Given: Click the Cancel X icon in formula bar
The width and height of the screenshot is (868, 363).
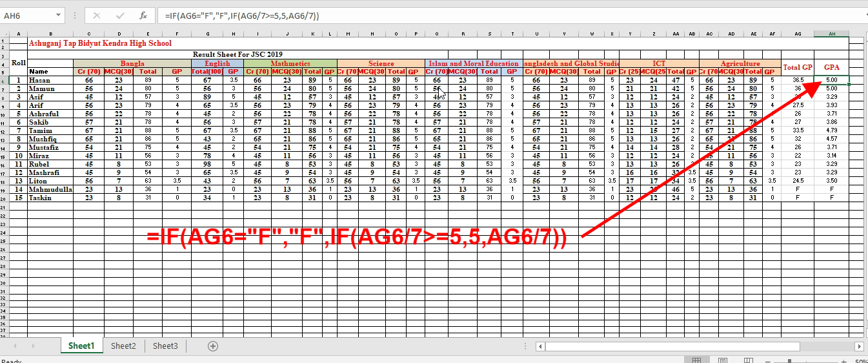Looking at the screenshot, I should (x=97, y=15).
